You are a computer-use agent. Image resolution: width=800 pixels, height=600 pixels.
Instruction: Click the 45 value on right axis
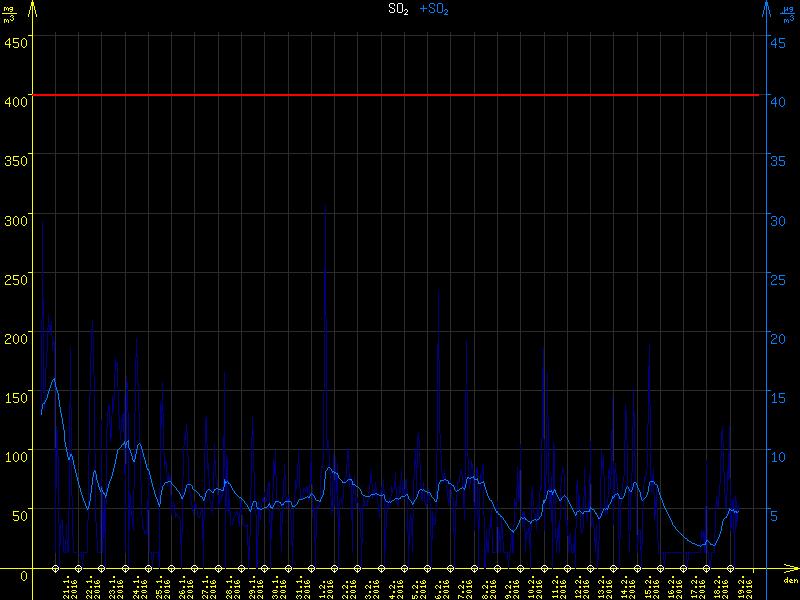(781, 42)
